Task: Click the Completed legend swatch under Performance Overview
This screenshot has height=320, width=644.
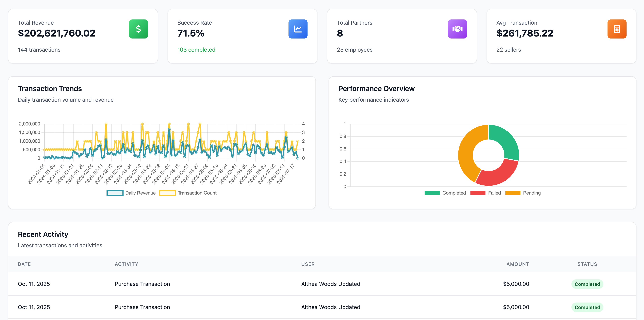Action: [x=432, y=193]
